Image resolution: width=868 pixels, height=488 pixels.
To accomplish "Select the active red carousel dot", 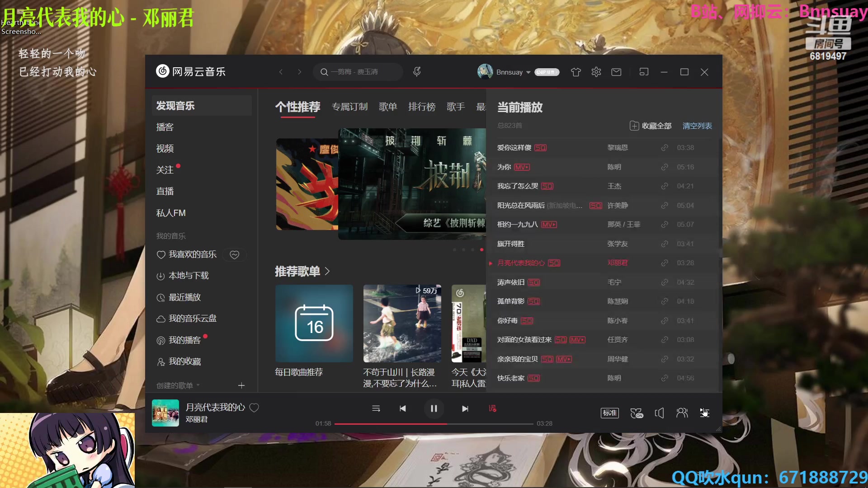I will [x=482, y=249].
